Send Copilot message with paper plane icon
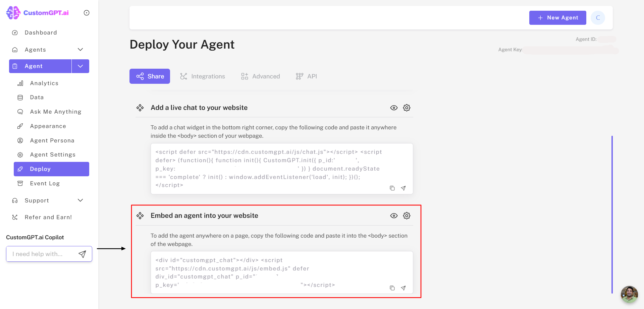This screenshot has height=309, width=644. pyautogui.click(x=82, y=254)
